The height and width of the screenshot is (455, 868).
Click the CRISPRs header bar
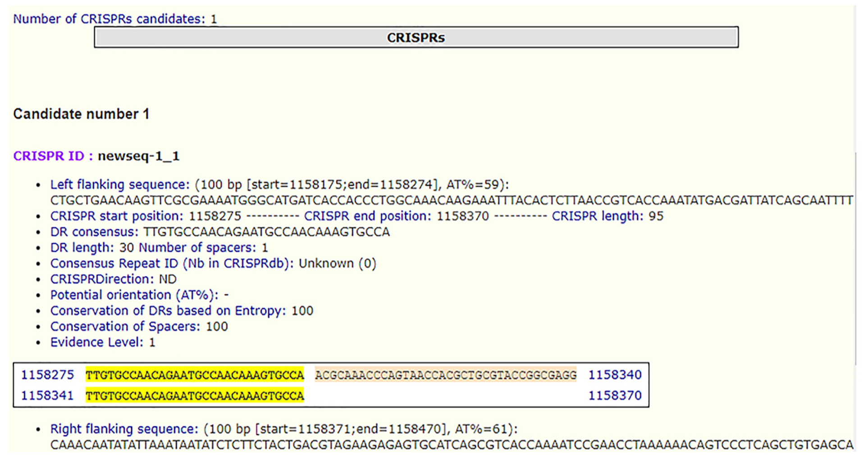(x=416, y=37)
